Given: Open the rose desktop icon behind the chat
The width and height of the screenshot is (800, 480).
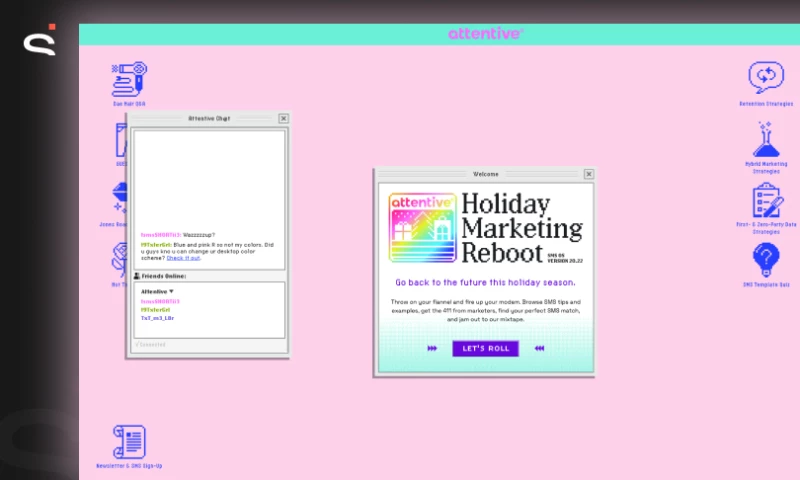Looking at the screenshot, I should (119, 259).
